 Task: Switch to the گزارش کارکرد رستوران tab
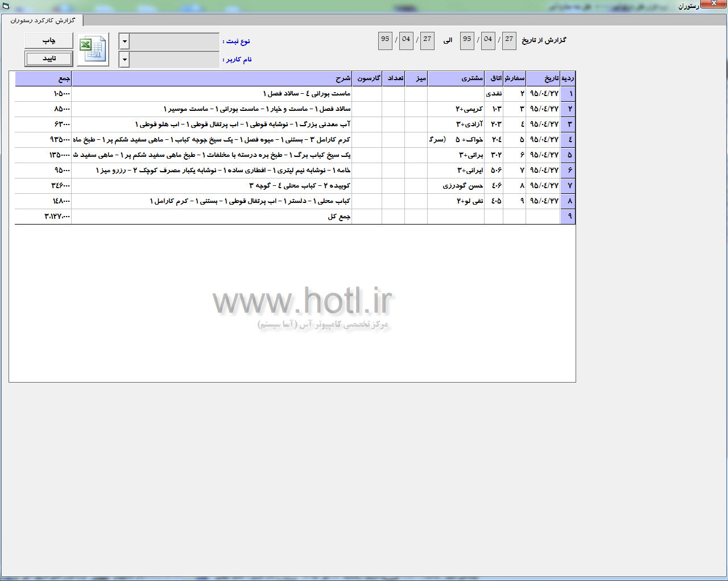43,20
